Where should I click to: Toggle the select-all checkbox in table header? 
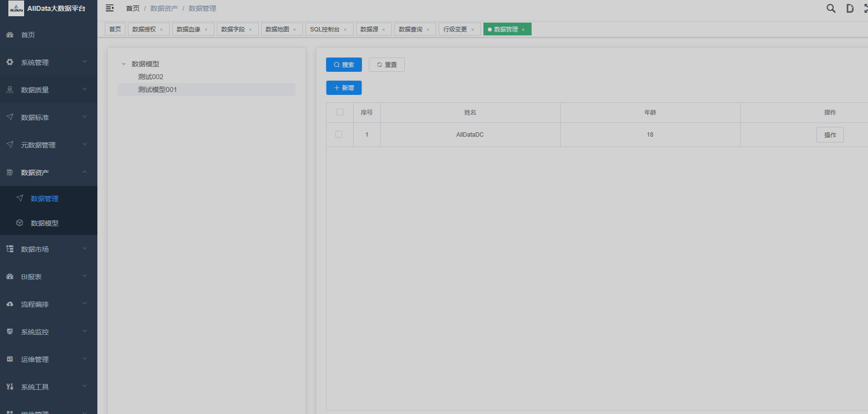click(339, 112)
